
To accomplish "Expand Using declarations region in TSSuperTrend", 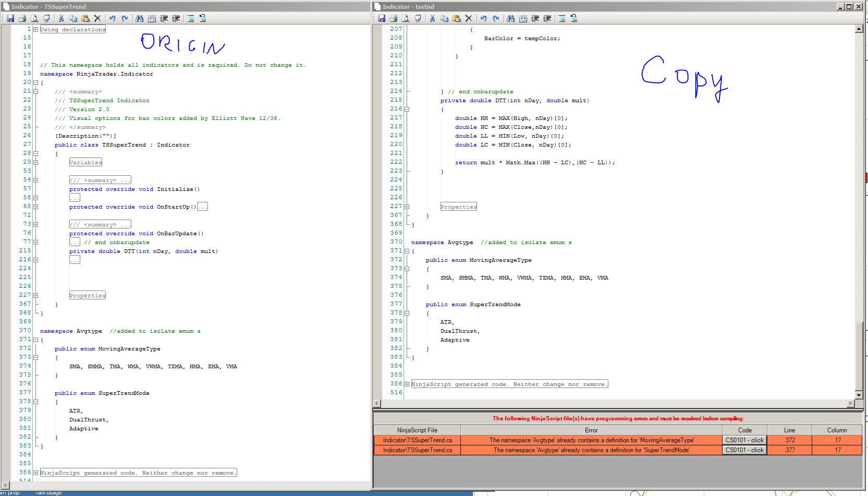I will 35,29.
